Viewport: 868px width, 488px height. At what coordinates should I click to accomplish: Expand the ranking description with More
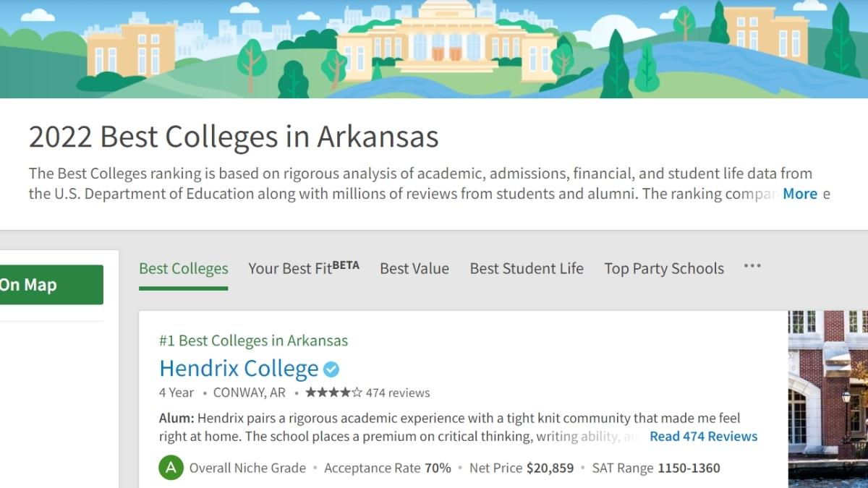pos(799,194)
